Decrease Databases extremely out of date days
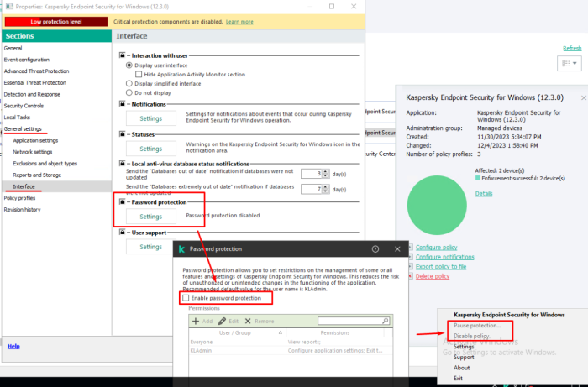 (x=326, y=191)
